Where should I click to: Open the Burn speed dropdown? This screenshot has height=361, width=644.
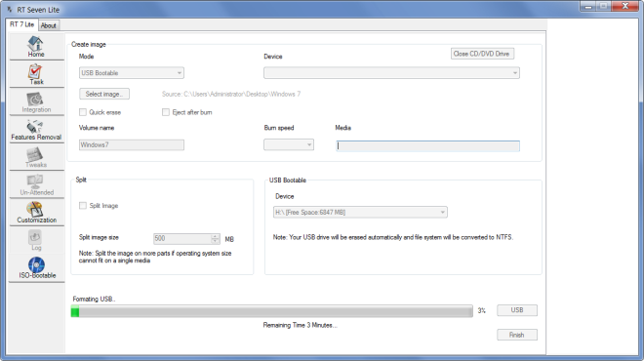pos(289,144)
